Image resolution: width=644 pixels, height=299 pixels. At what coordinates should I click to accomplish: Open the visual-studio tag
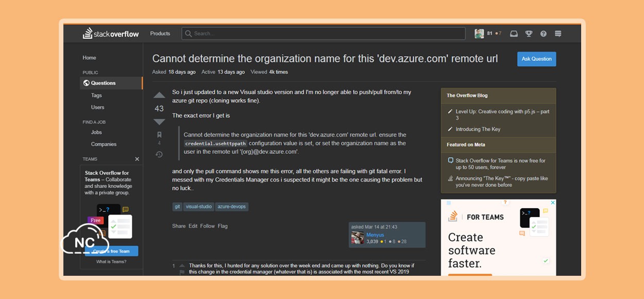[198, 206]
